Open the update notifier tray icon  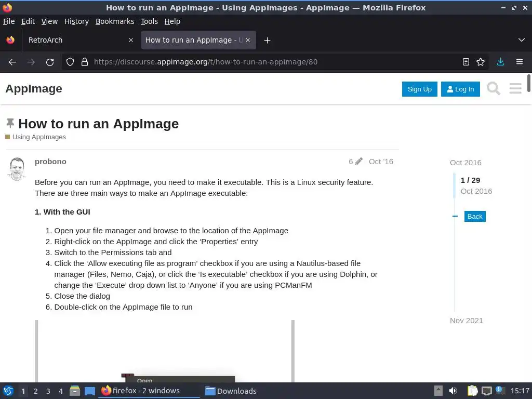coord(500,390)
